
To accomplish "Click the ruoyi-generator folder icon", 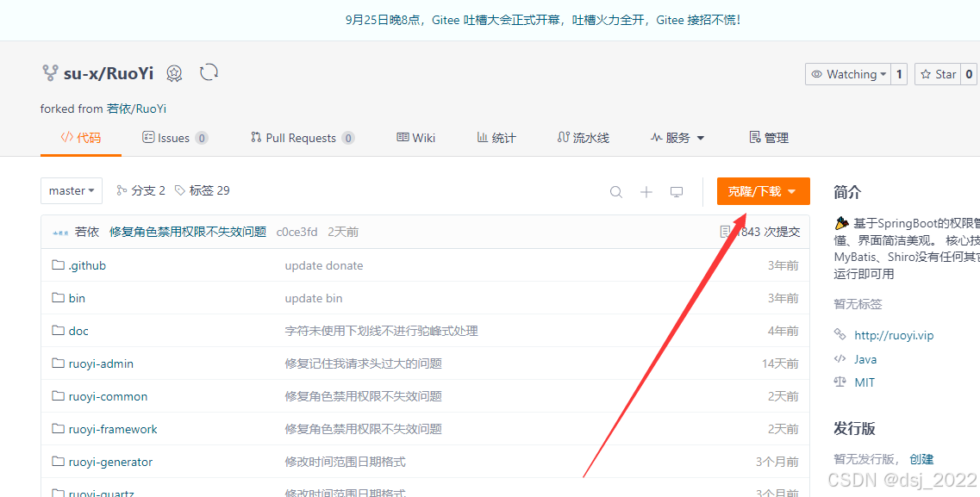I will click(x=58, y=462).
